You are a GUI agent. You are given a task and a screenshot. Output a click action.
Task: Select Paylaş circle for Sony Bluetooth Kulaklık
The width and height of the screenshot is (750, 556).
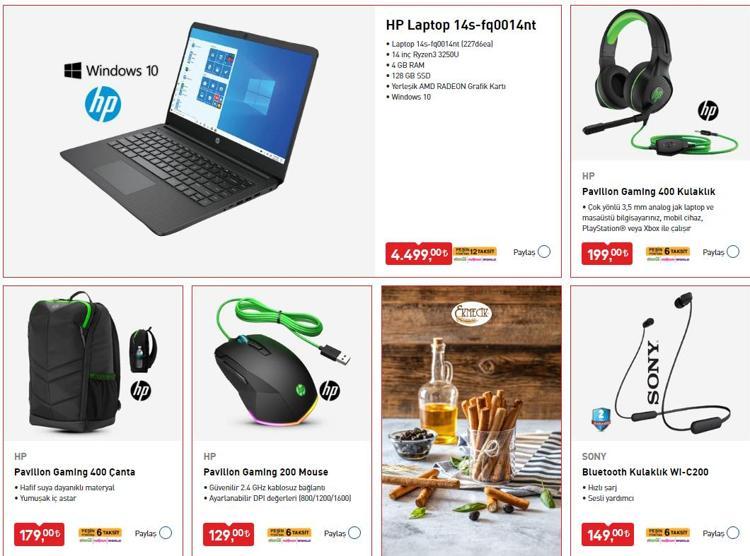(x=733, y=533)
